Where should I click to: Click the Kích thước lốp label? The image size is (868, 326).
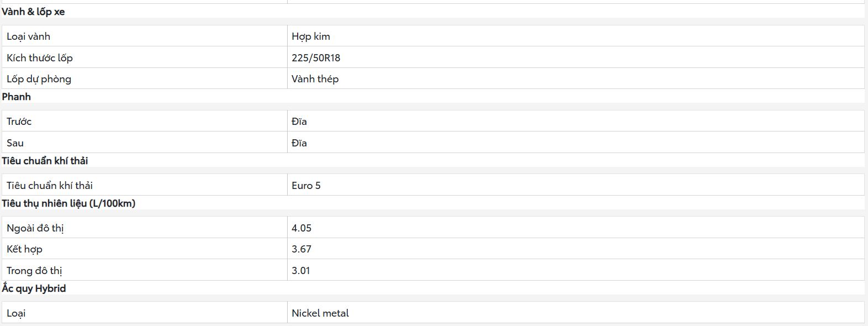point(40,57)
